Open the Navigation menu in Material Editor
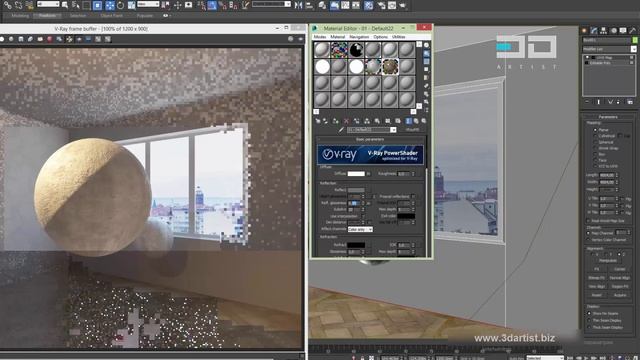 click(x=359, y=37)
